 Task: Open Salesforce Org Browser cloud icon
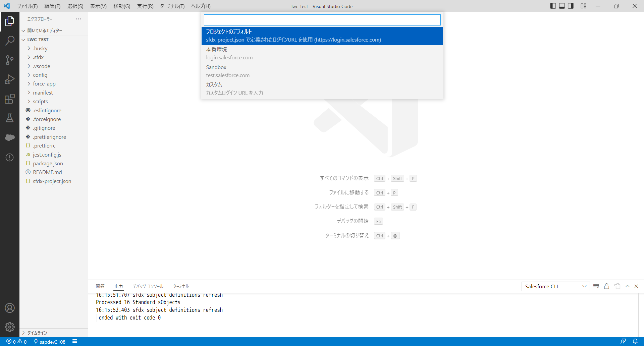(x=10, y=137)
